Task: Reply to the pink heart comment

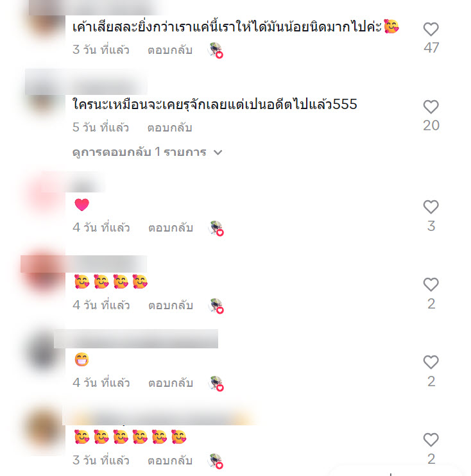Action: (171, 228)
